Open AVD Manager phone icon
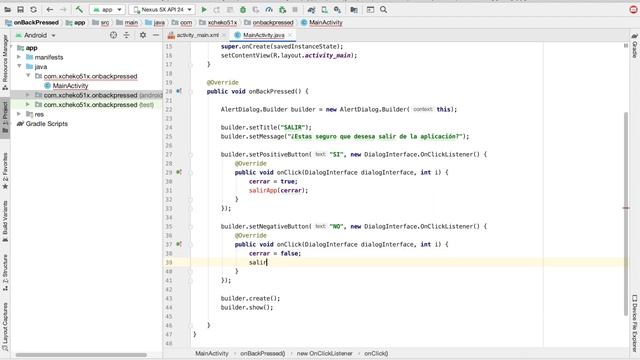640x360 pixels. 324,9
